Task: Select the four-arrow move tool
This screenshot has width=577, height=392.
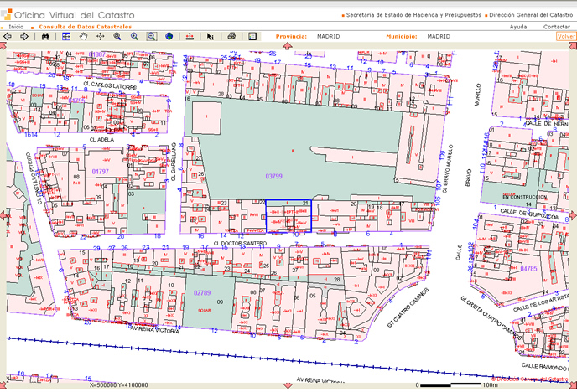Action: pos(99,37)
